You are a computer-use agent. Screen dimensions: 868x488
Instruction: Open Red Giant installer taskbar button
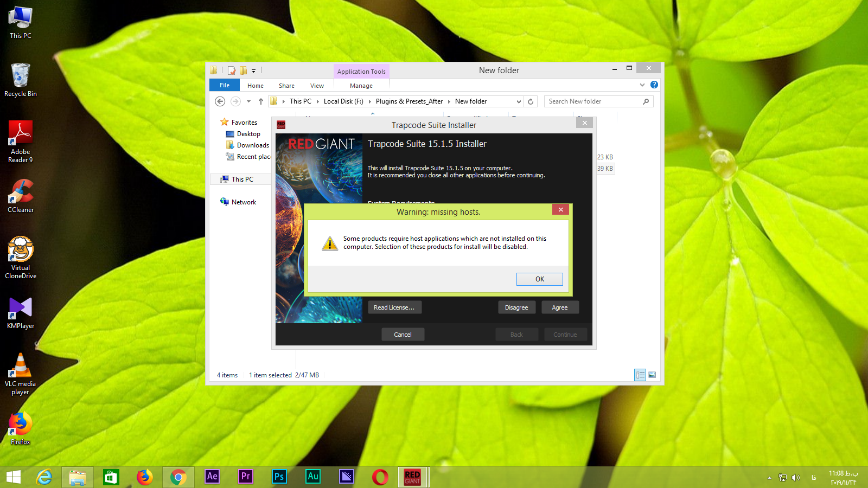tap(413, 477)
